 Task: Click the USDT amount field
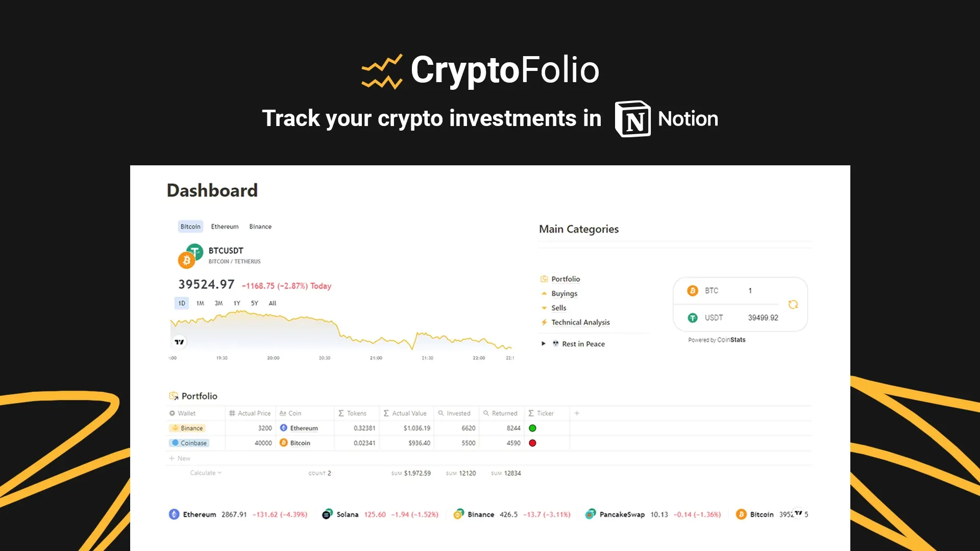point(763,318)
